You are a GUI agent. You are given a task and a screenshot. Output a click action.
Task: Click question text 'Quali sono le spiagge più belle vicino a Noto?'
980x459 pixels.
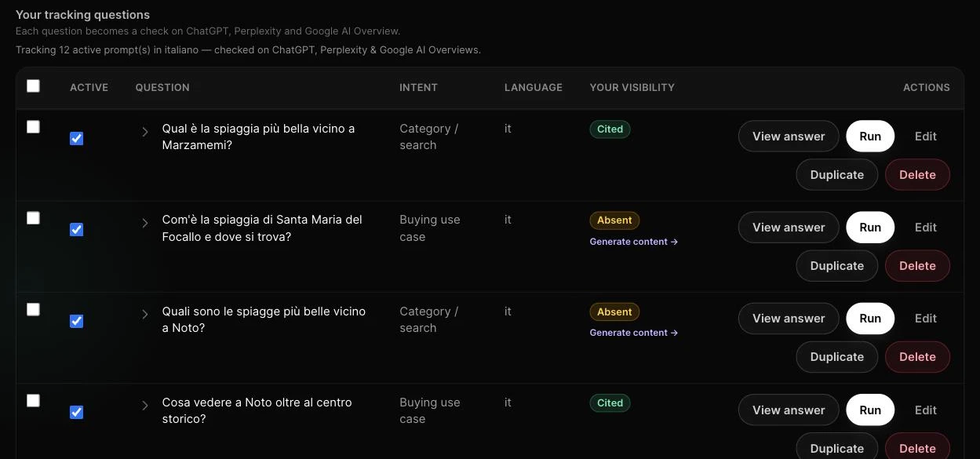click(264, 320)
